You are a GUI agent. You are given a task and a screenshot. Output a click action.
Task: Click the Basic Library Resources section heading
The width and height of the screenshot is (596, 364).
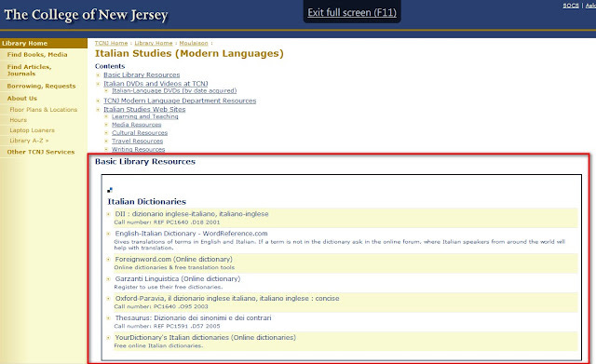[x=145, y=161]
